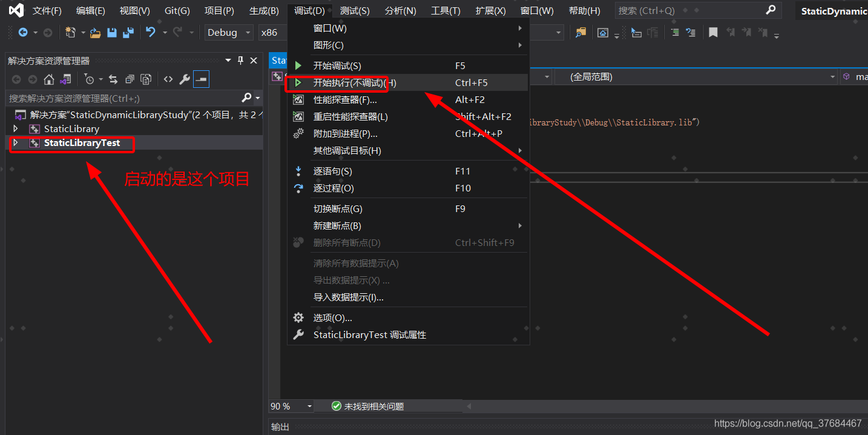Click 未找到相关问题 status text

(374, 407)
